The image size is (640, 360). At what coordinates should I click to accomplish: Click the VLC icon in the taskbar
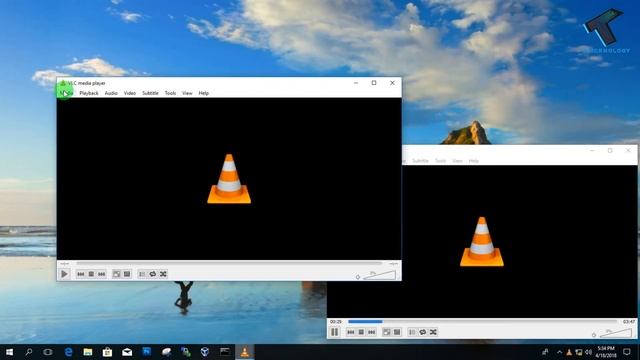(244, 352)
